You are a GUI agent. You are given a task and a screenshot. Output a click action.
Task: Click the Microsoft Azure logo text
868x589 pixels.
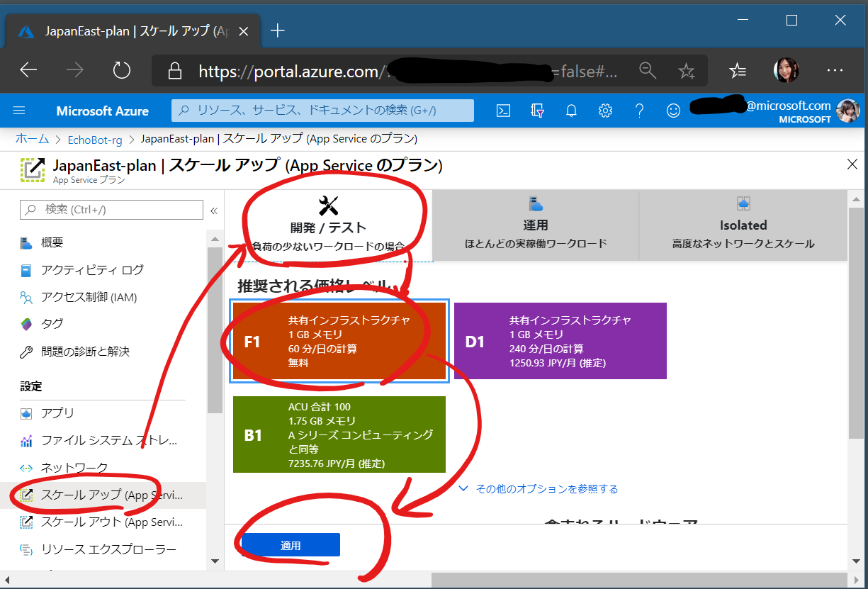point(103,111)
